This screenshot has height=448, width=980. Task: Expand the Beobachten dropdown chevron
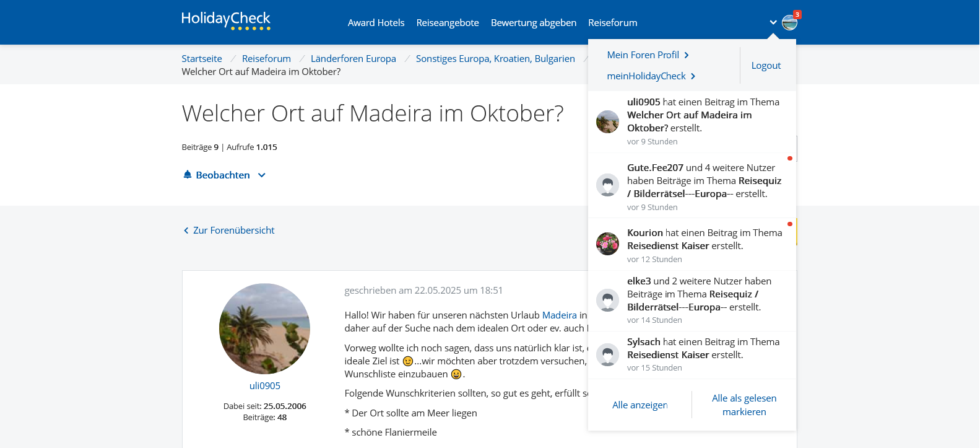pos(262,175)
